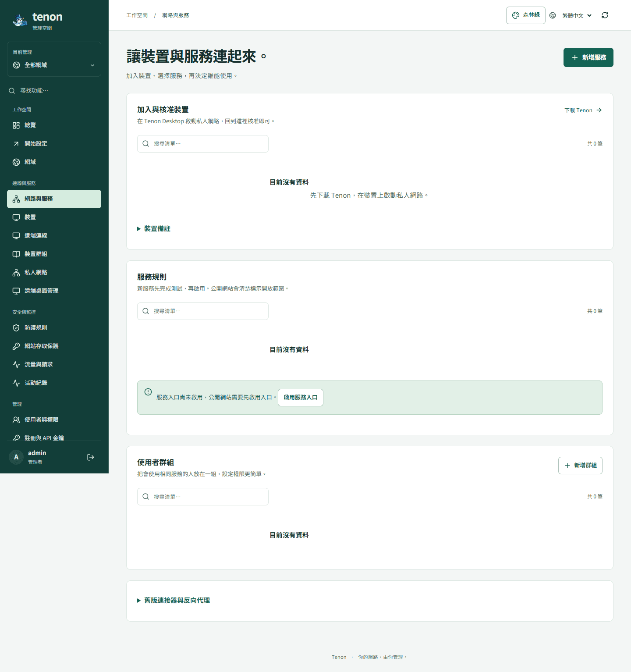
Task: Open 網站存取保護 in the sidebar
Action: click(54, 346)
